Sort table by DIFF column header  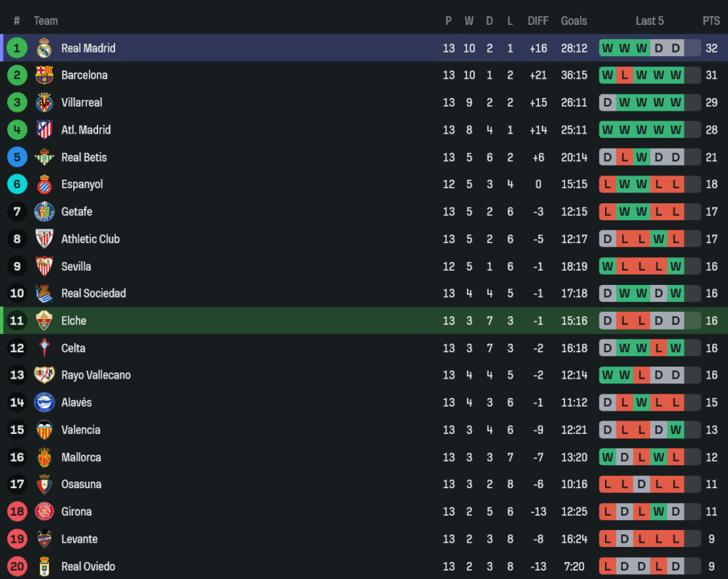point(538,21)
